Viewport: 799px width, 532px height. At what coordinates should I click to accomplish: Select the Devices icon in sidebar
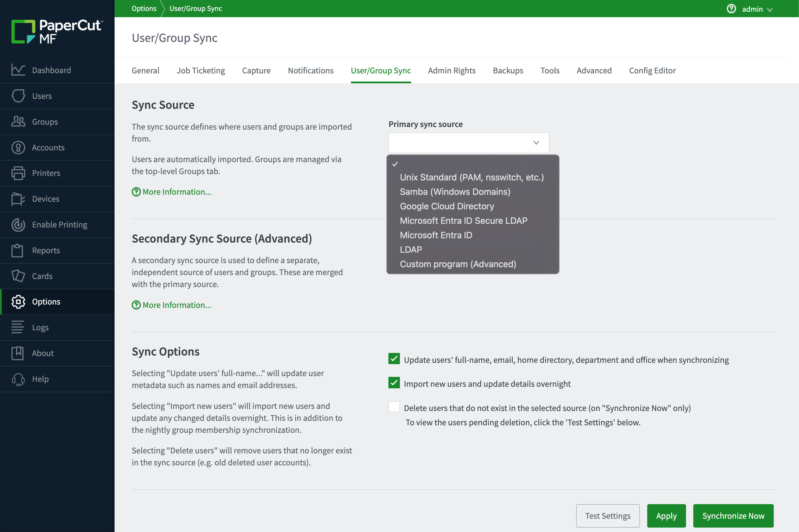[x=18, y=199]
